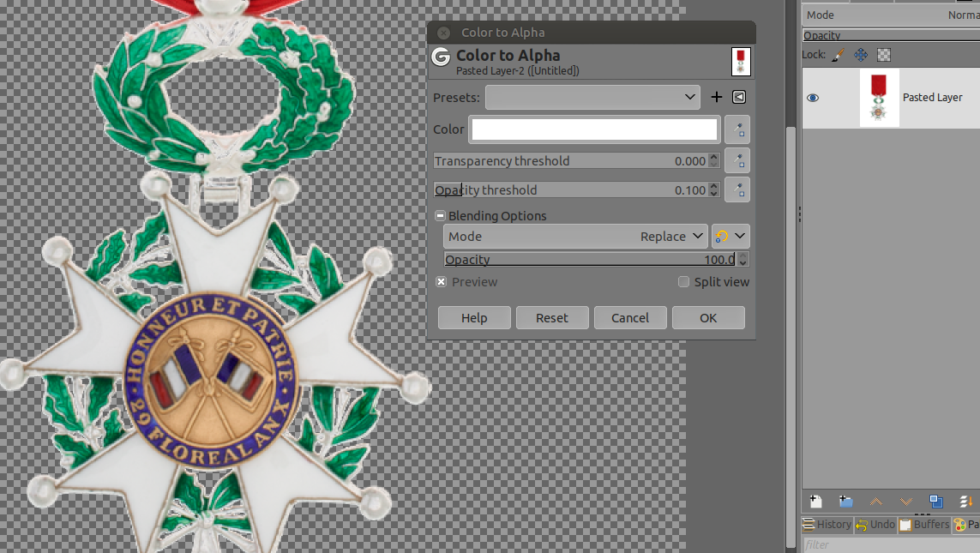
Task: Lower layer with down arrow icon
Action: point(906,502)
